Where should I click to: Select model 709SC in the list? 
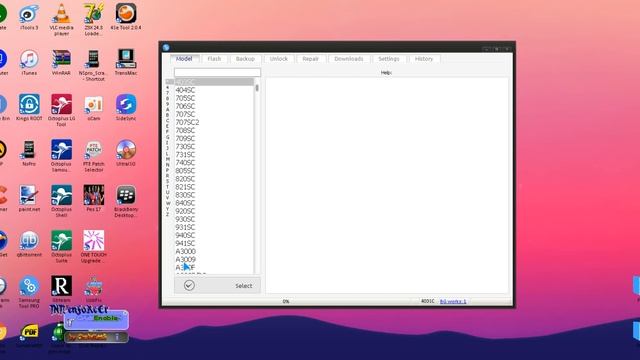click(x=185, y=138)
